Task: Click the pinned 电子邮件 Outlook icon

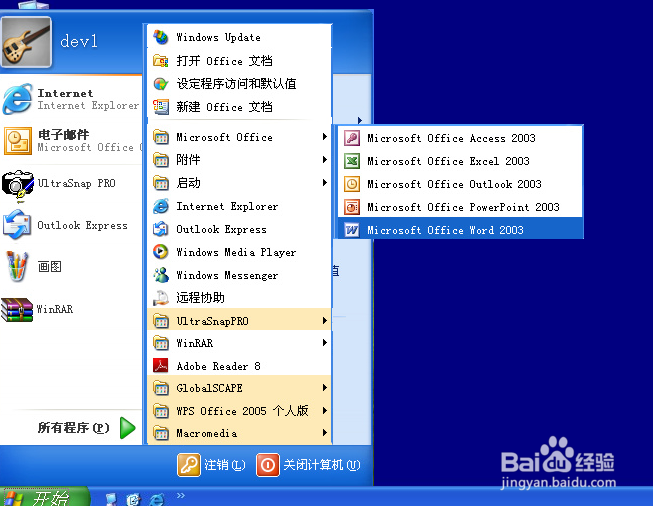Action: click(18, 141)
